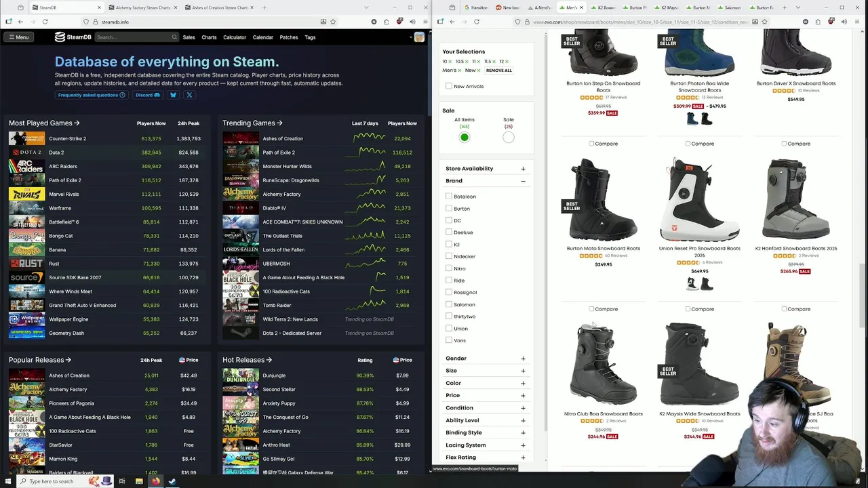Open Steam from the taskbar
868x488 pixels.
point(172,481)
